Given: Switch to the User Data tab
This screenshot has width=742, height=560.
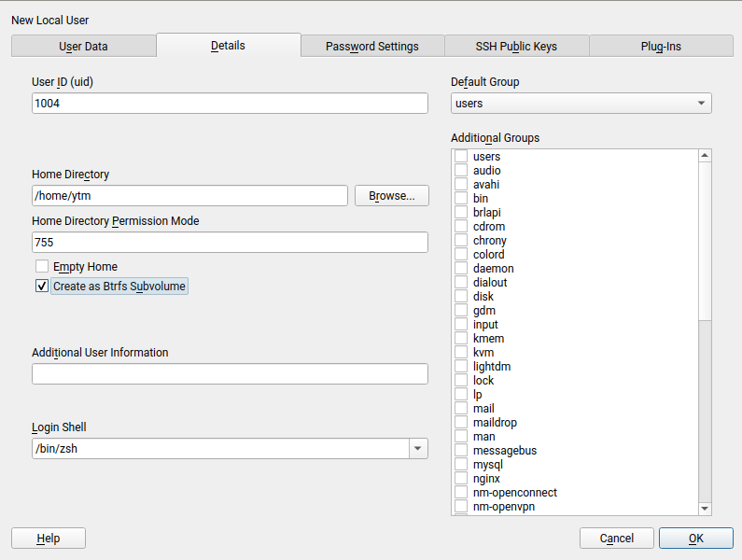Looking at the screenshot, I should (83, 46).
